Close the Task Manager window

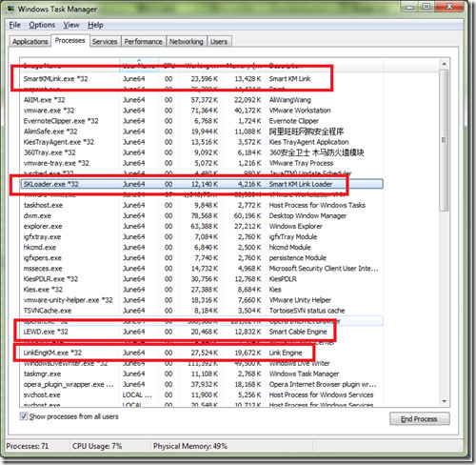pos(449,7)
